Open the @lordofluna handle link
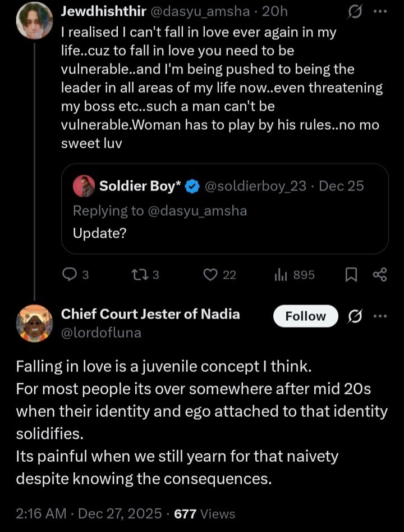 [101, 333]
